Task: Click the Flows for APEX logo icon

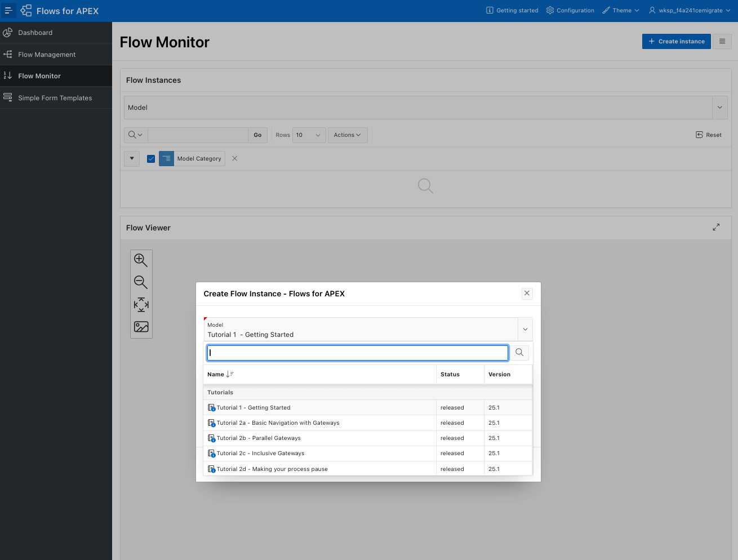Action: pyautogui.click(x=26, y=11)
